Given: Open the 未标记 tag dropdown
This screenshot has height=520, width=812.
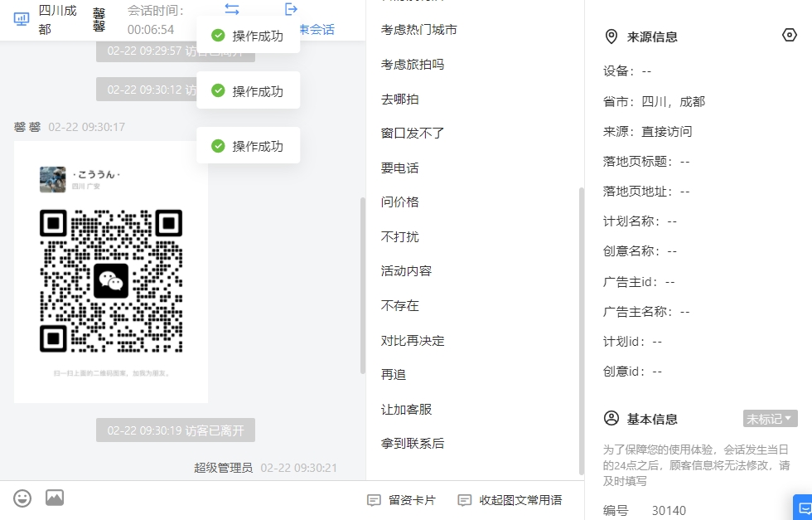Looking at the screenshot, I should click(770, 418).
